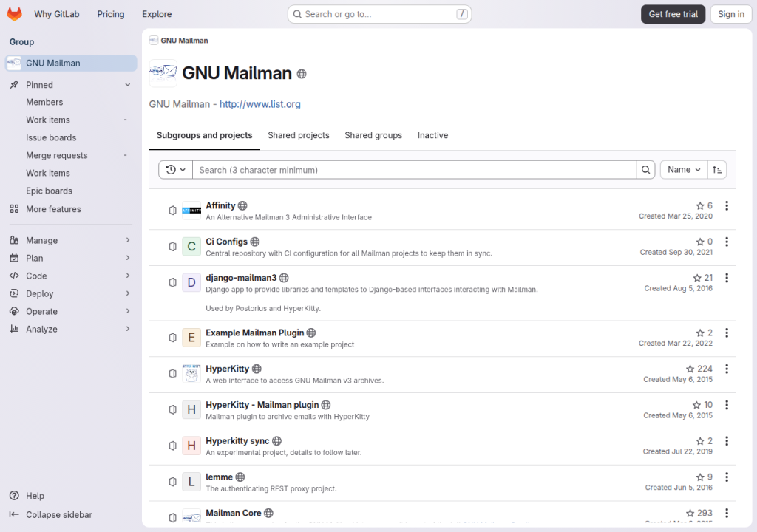Click GNU Mailman breadcrumb link

184,41
